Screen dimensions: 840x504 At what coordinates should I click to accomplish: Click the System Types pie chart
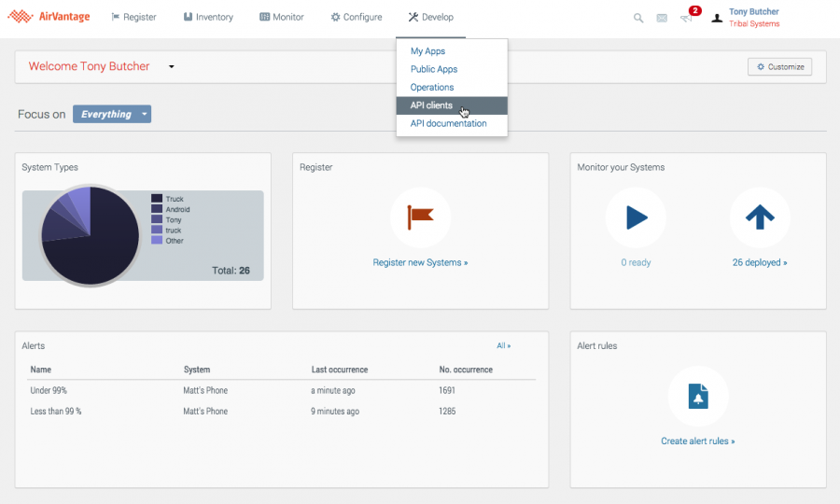(x=90, y=235)
